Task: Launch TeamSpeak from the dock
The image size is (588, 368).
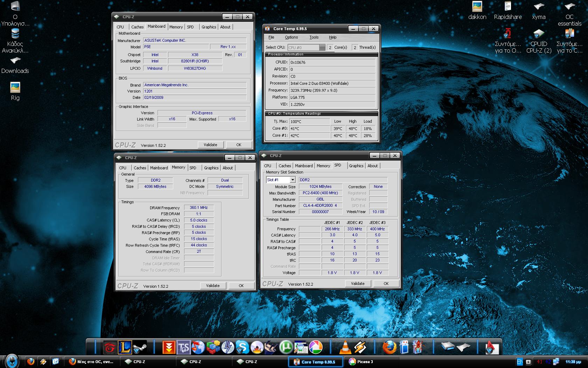Action: point(183,347)
